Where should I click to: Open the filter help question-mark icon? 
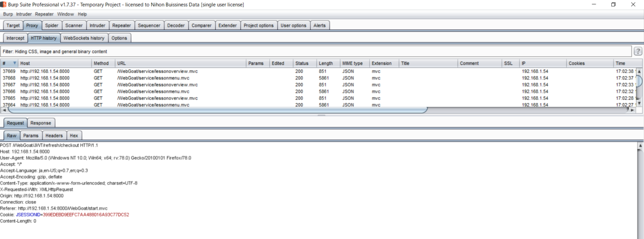point(638,52)
